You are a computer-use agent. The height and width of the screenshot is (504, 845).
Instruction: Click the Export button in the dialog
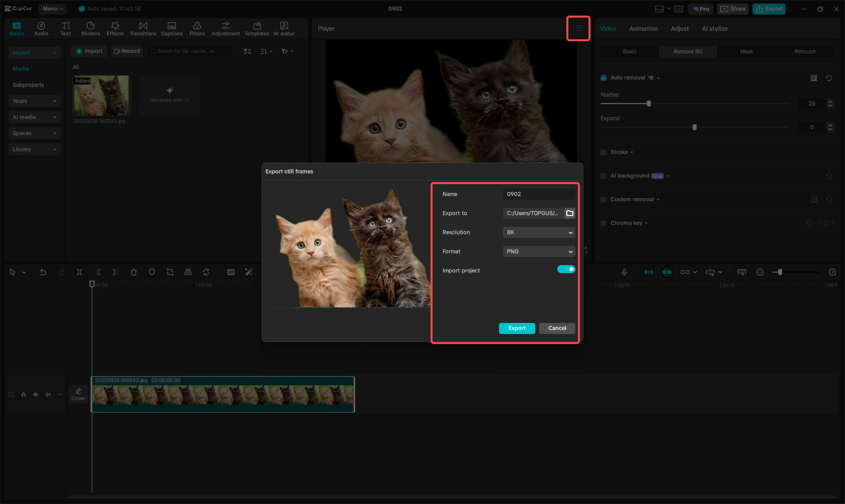[x=517, y=328]
